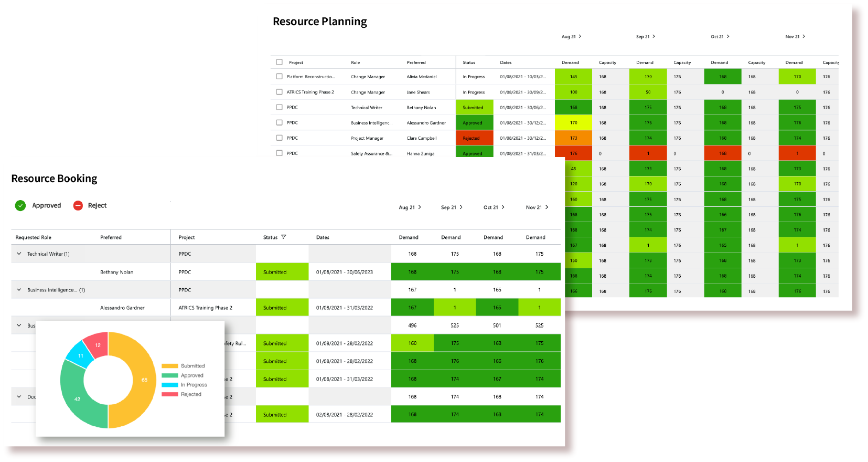Screen dimensions: 868x462
Task: Check the ATRICS Training Phase 2 row checkbox
Action: click(x=280, y=92)
